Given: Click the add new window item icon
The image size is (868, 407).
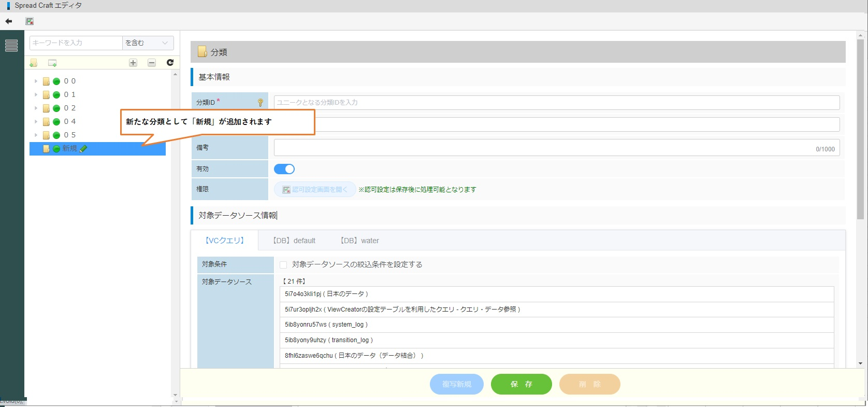Looking at the screenshot, I should click(x=52, y=63).
